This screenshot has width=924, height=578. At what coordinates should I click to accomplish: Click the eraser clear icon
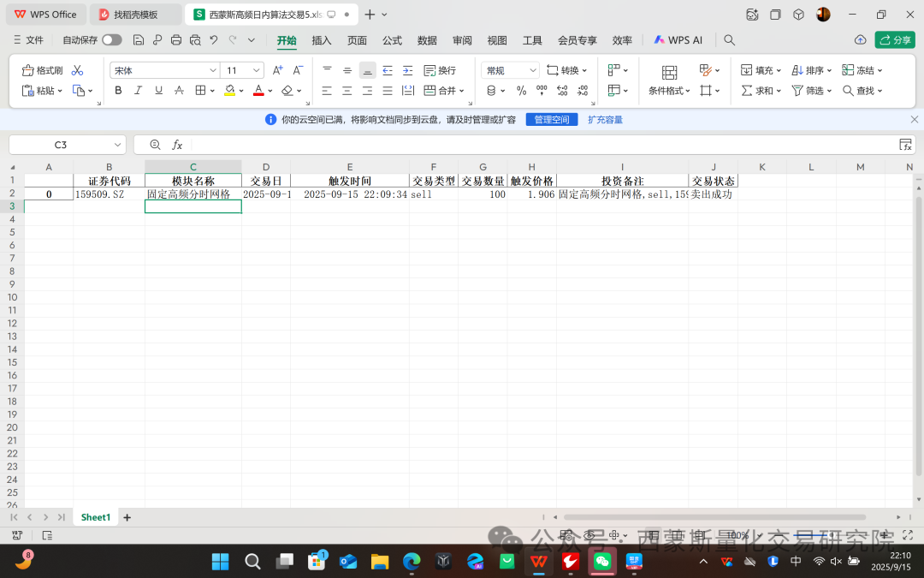287,90
